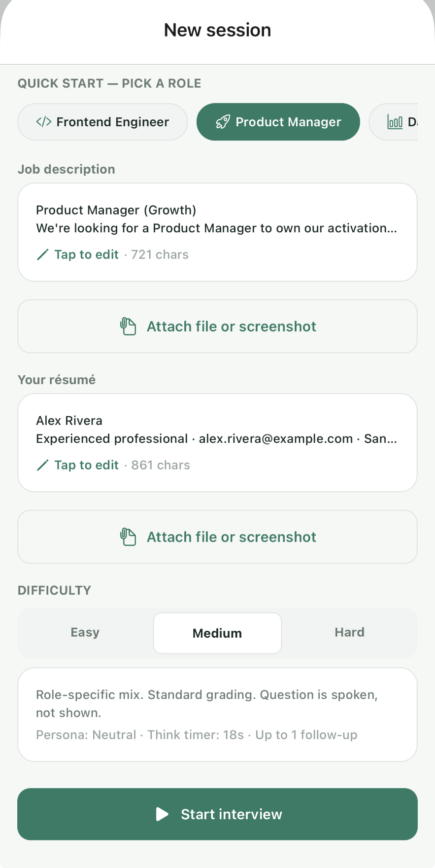The image size is (435, 868).
Task: Tap the paperclip icon under Your résumé
Action: (128, 537)
